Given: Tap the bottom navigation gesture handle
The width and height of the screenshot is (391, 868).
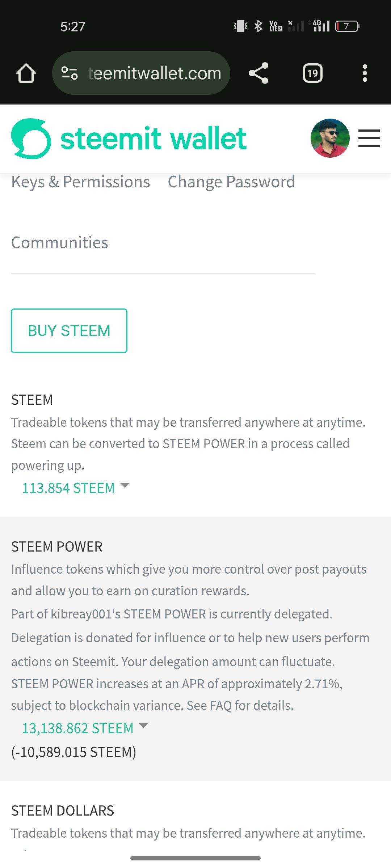Looking at the screenshot, I should pos(195,858).
